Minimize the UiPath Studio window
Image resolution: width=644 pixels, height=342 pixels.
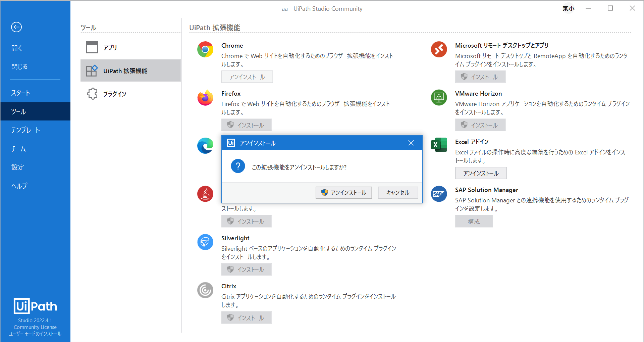588,8
